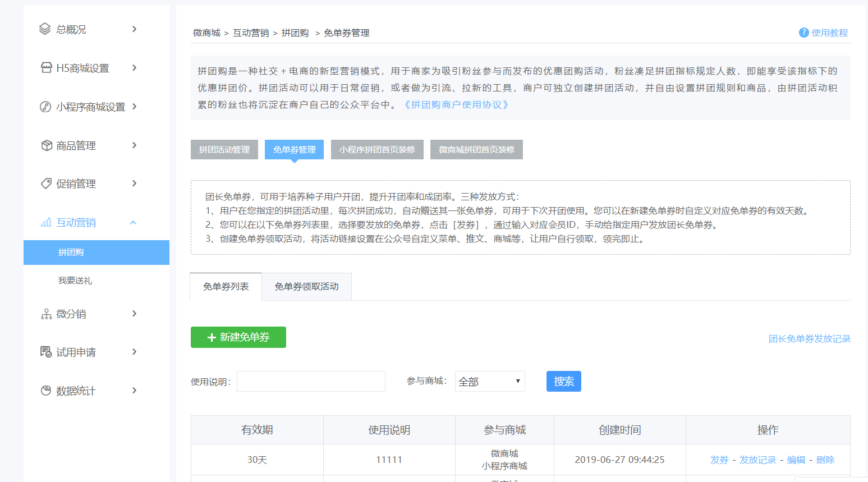Click the 11111 description cell
The image size is (868, 482).
pos(389,460)
